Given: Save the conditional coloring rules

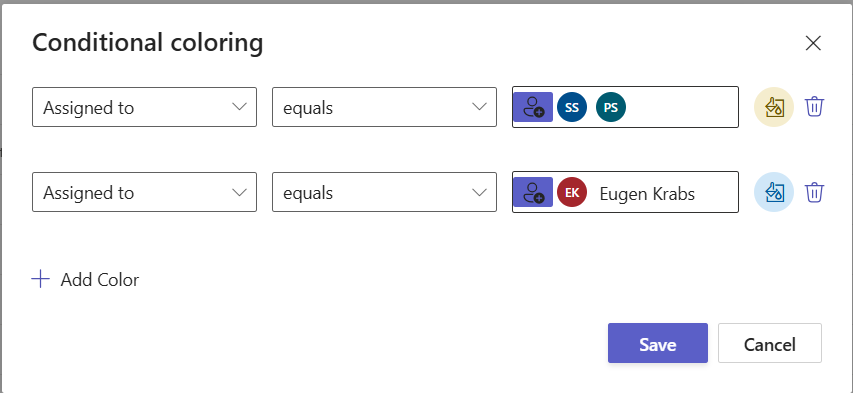Looking at the screenshot, I should coord(658,343).
